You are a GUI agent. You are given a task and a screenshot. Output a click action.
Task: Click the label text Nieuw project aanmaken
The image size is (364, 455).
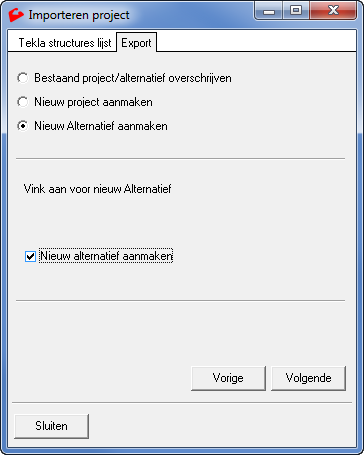(93, 102)
